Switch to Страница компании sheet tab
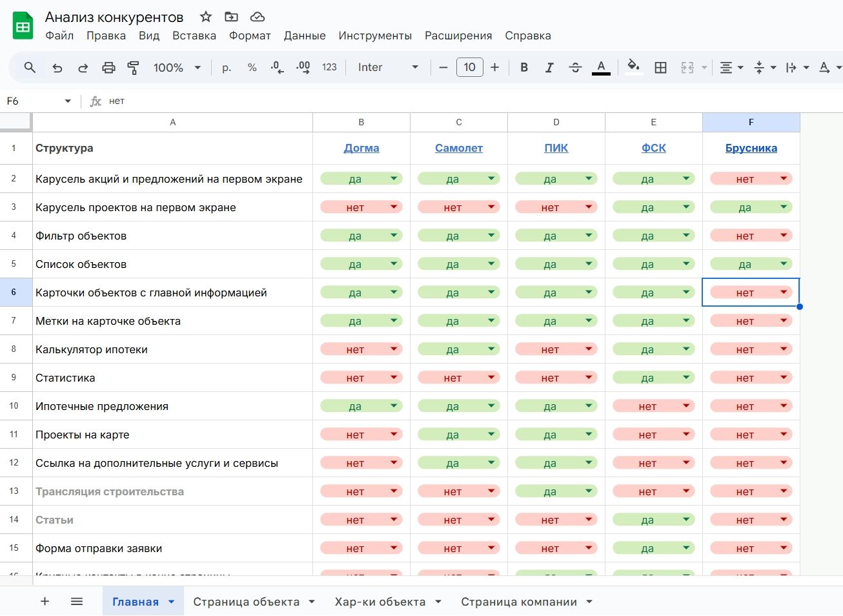 click(519, 602)
